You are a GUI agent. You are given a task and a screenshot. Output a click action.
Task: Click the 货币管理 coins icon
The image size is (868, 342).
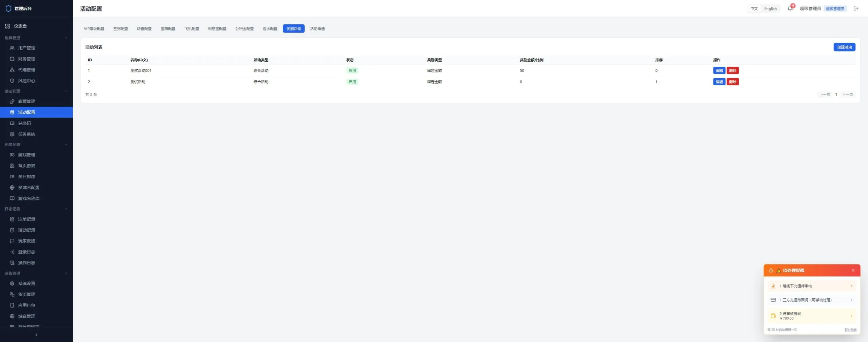tap(12, 294)
